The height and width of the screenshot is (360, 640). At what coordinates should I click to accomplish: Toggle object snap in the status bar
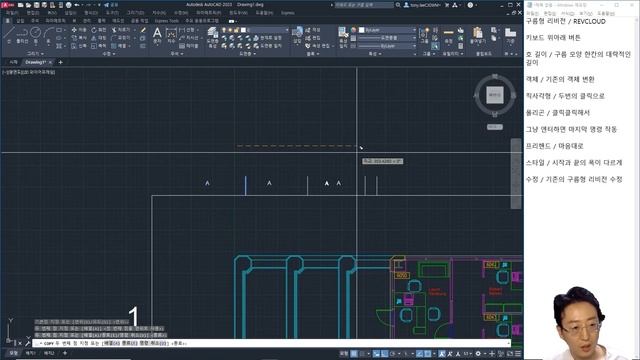pos(427,353)
